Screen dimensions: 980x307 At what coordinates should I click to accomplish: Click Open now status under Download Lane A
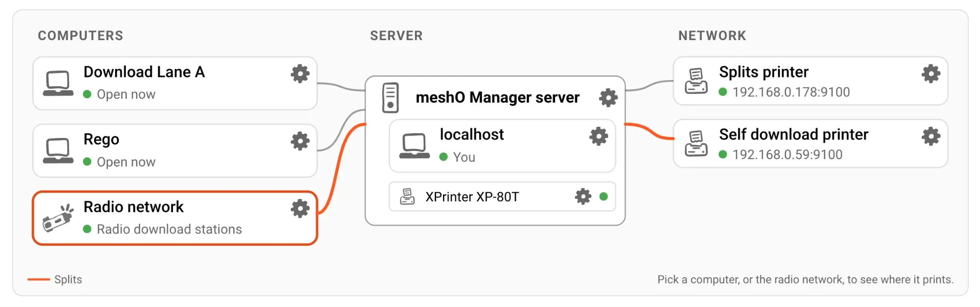tap(126, 94)
